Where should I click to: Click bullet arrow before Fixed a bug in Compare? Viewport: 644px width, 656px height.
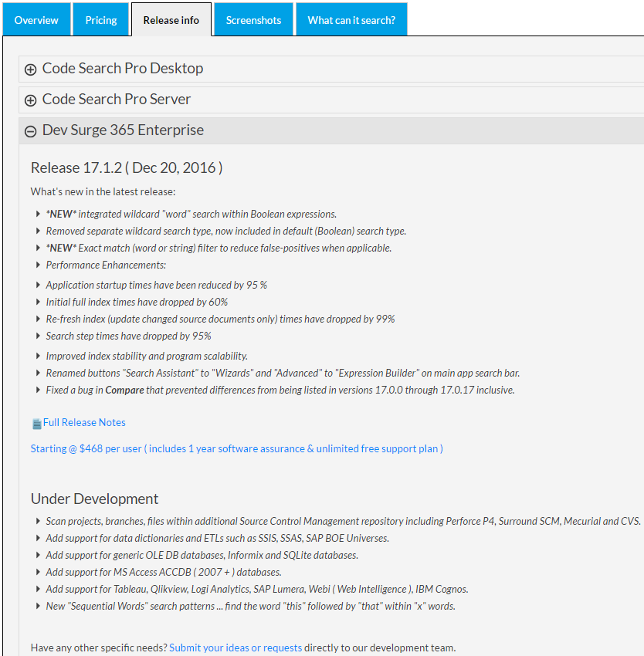[38, 390]
